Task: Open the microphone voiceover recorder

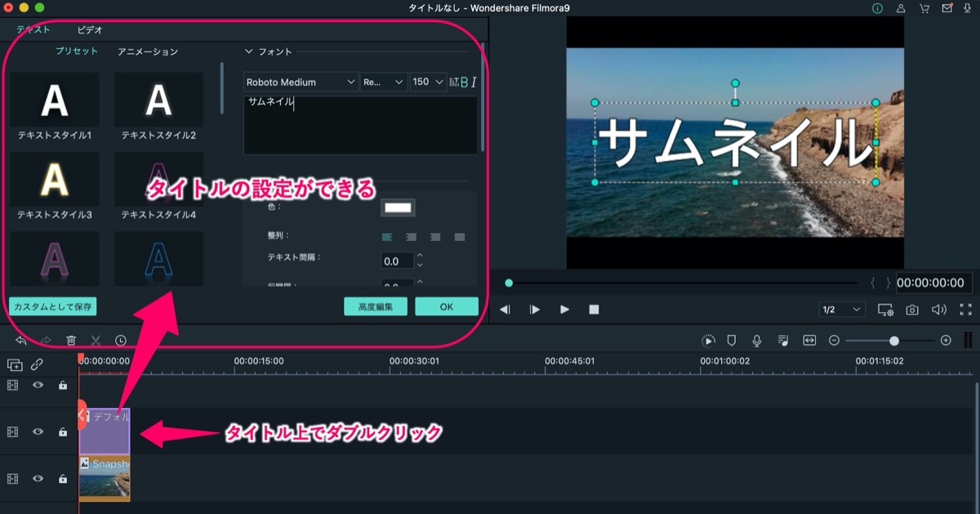Action: coord(757,340)
